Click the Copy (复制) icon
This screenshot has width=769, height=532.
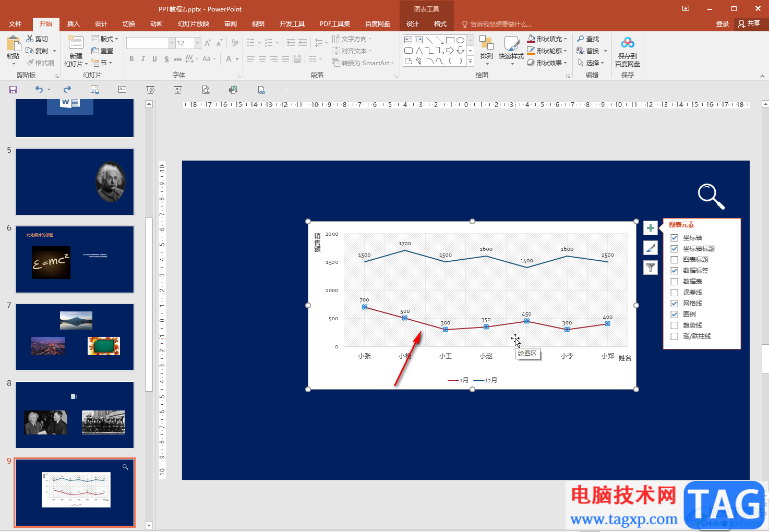(x=30, y=51)
